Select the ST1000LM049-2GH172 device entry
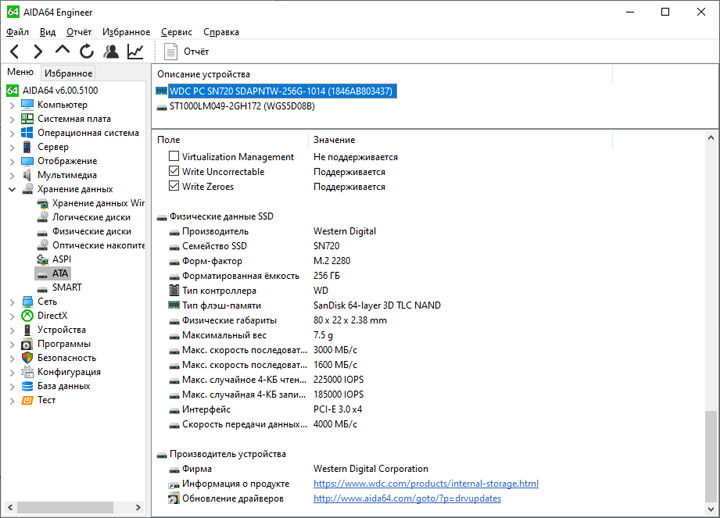Image resolution: width=720 pixels, height=518 pixels. 242,106
